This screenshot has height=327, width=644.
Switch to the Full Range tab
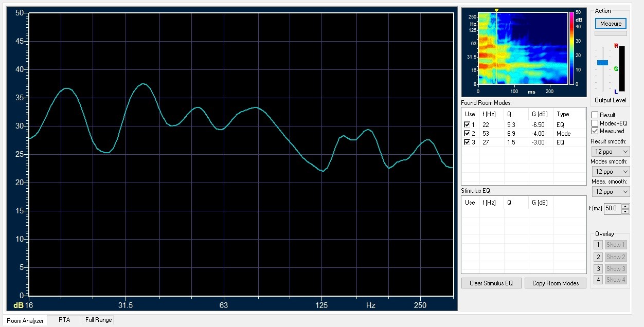98,320
